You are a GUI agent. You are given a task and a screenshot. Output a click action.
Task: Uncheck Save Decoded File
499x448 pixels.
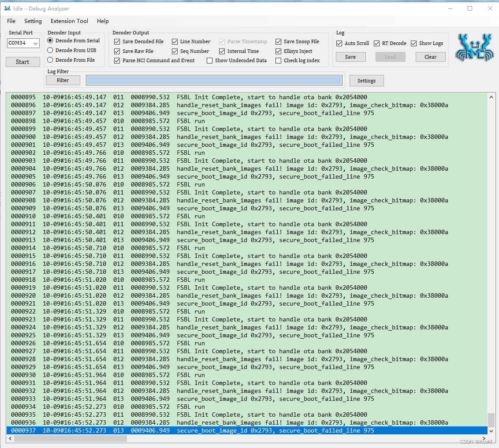[117, 41]
